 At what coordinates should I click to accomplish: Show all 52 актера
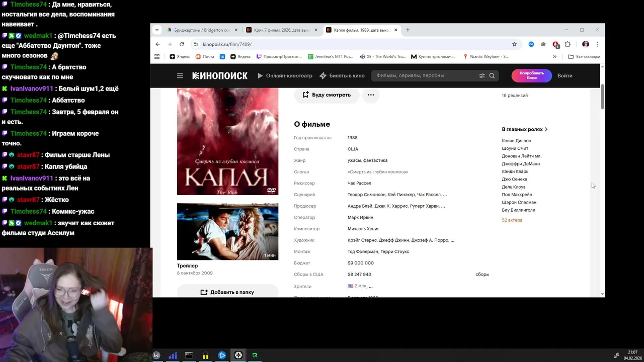coord(512,220)
